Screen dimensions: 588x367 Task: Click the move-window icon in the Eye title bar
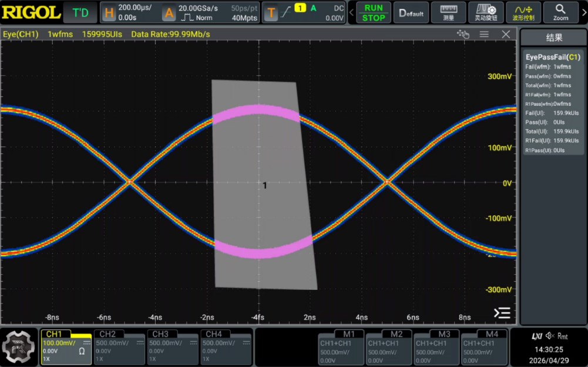pyautogui.click(x=463, y=34)
